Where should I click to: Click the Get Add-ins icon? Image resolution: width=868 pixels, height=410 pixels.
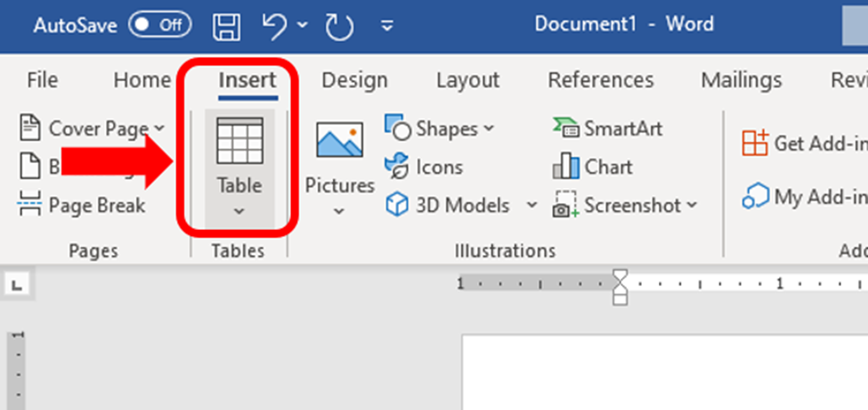tap(755, 143)
